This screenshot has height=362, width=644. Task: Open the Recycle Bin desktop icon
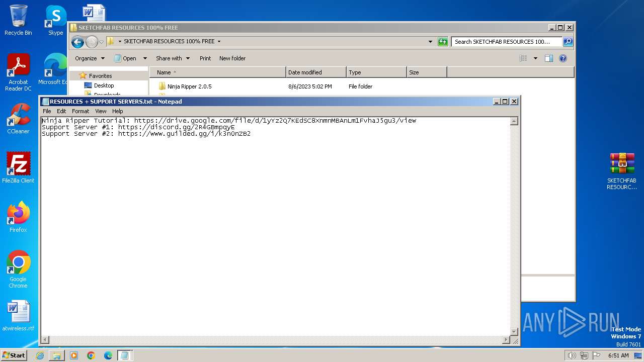point(18,20)
